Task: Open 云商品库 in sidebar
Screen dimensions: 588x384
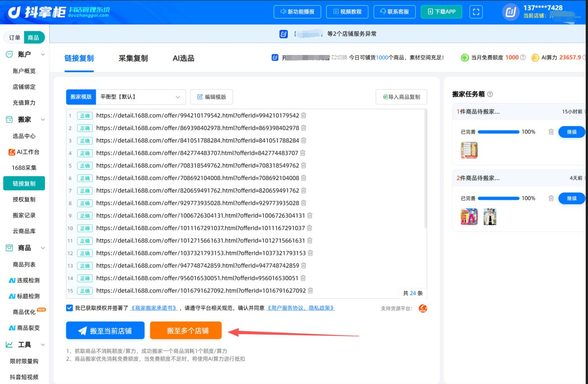Action: [x=24, y=231]
